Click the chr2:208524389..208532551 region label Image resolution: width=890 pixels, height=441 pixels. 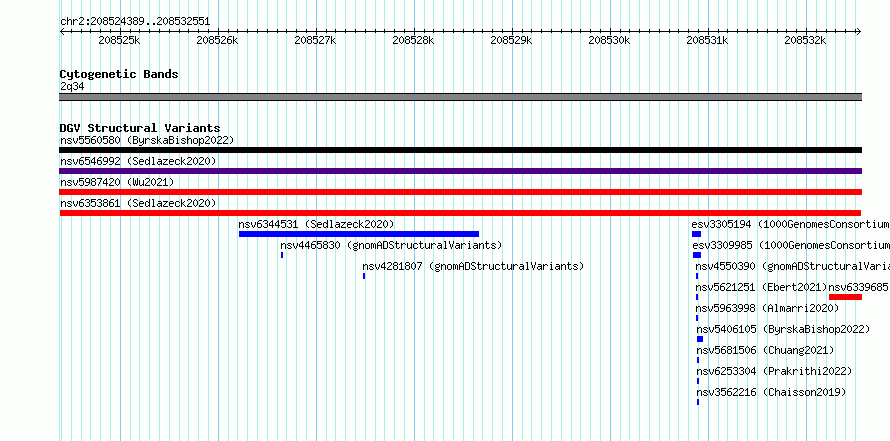(x=135, y=22)
